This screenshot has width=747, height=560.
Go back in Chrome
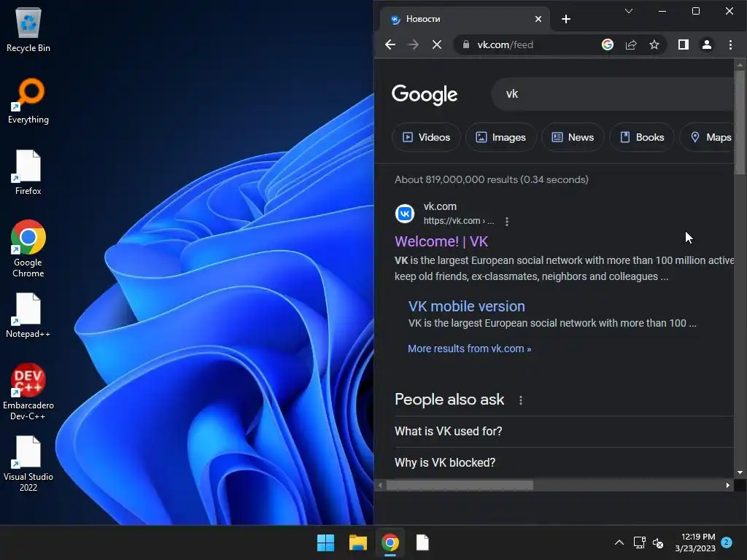(x=390, y=44)
